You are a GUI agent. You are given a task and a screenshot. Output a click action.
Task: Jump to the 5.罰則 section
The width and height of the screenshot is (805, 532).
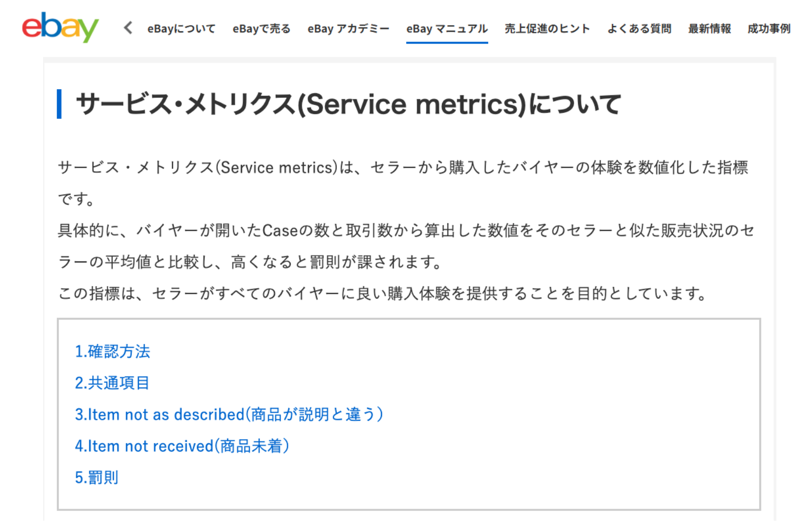coord(96,477)
